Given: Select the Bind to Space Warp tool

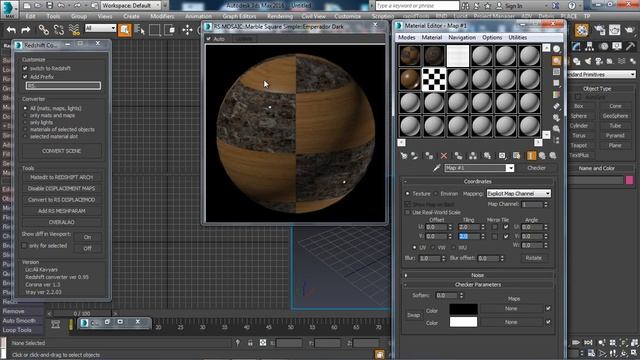Looking at the screenshot, I should (74, 30).
